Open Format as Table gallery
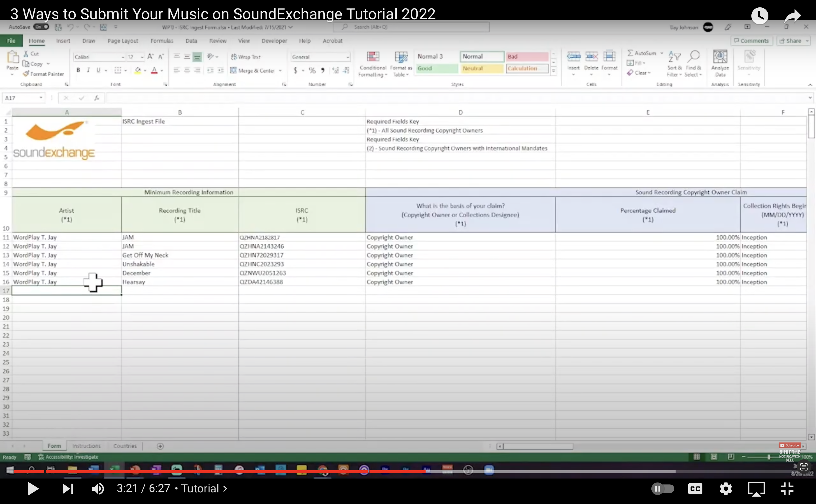 click(x=401, y=64)
